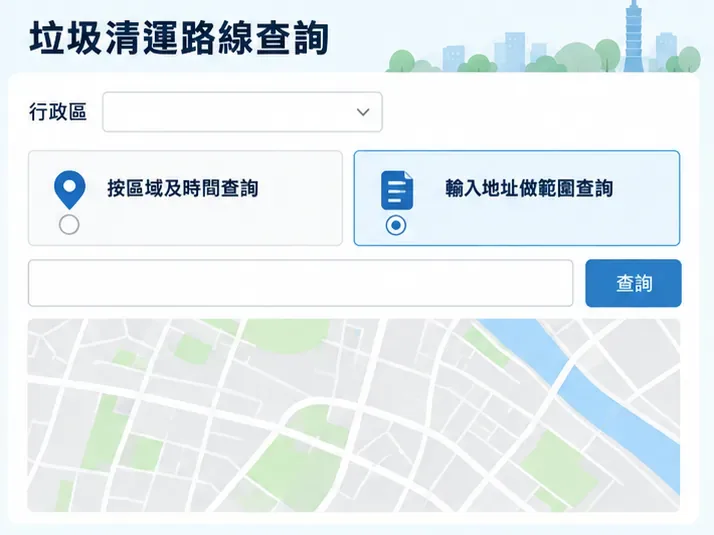
Task: Click the 行政區 field label
Action: click(58, 112)
